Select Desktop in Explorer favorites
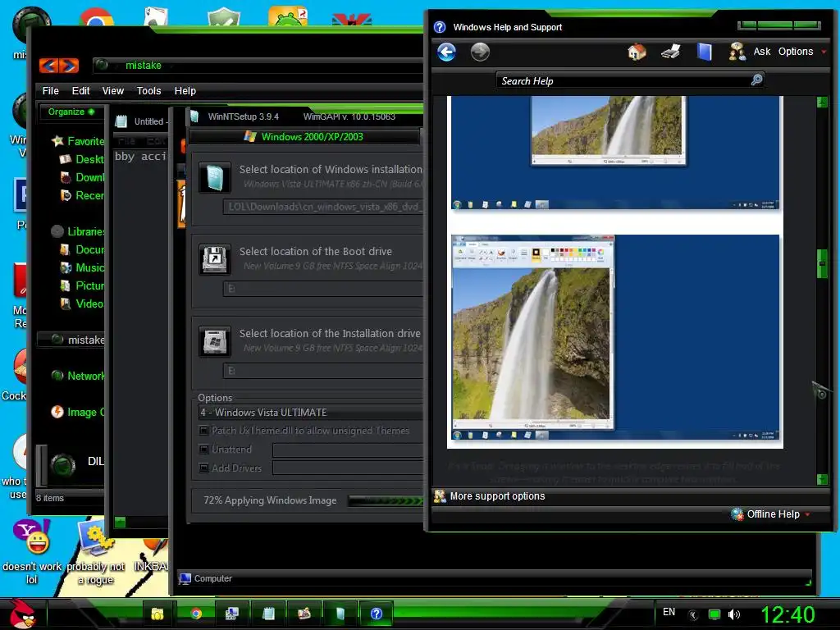The image size is (840, 630). click(x=82, y=159)
